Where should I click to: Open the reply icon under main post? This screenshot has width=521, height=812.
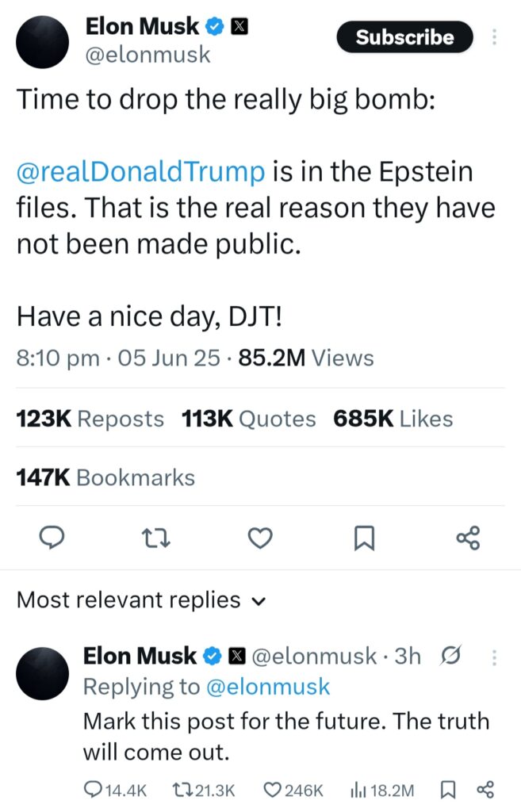(x=52, y=538)
